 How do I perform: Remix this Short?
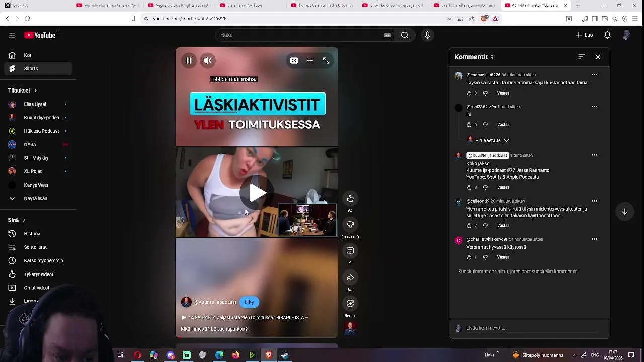(350, 304)
